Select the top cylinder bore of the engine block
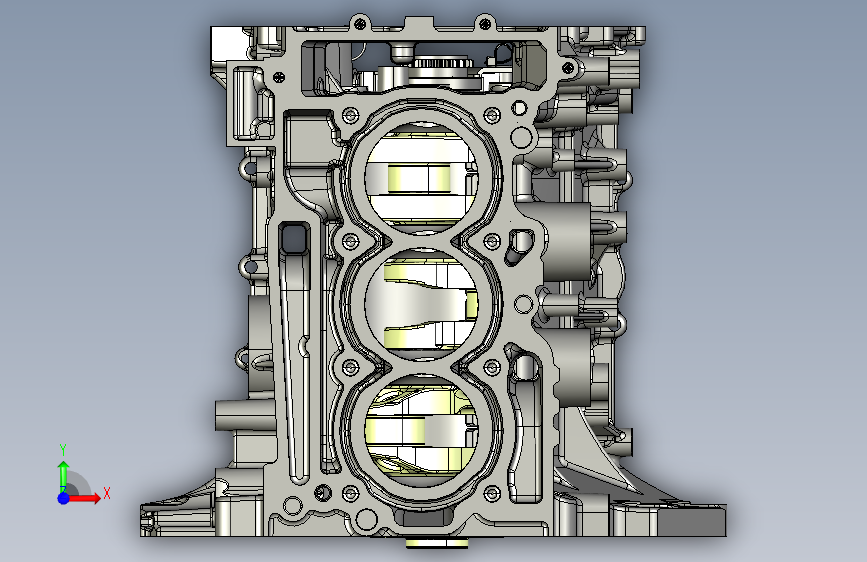The width and height of the screenshot is (867, 562). (x=422, y=177)
